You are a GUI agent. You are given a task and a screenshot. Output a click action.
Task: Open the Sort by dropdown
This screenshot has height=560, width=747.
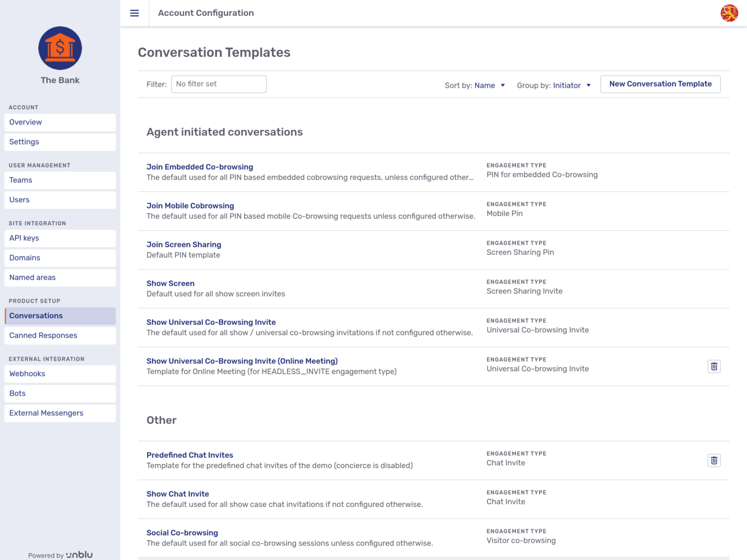[488, 85]
